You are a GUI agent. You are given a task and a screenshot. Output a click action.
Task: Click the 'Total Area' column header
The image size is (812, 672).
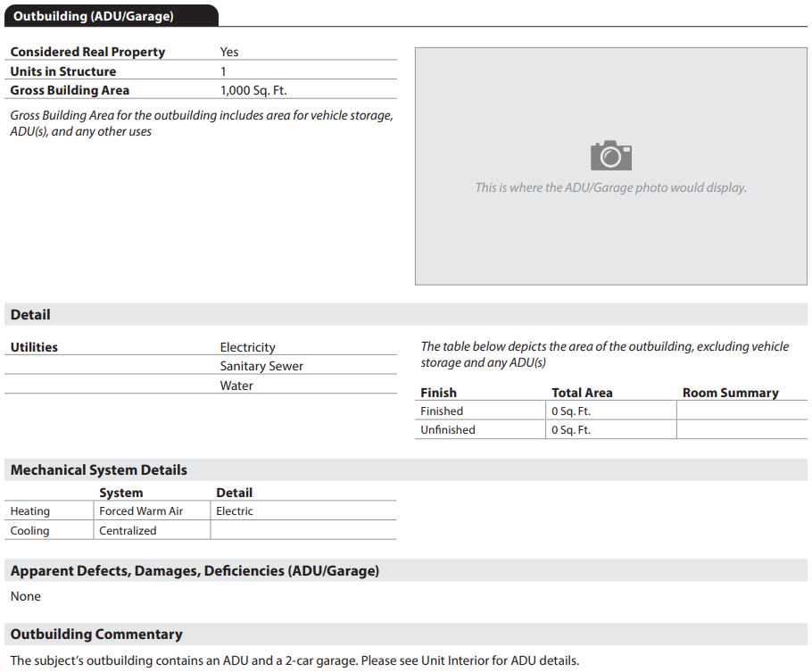click(582, 393)
